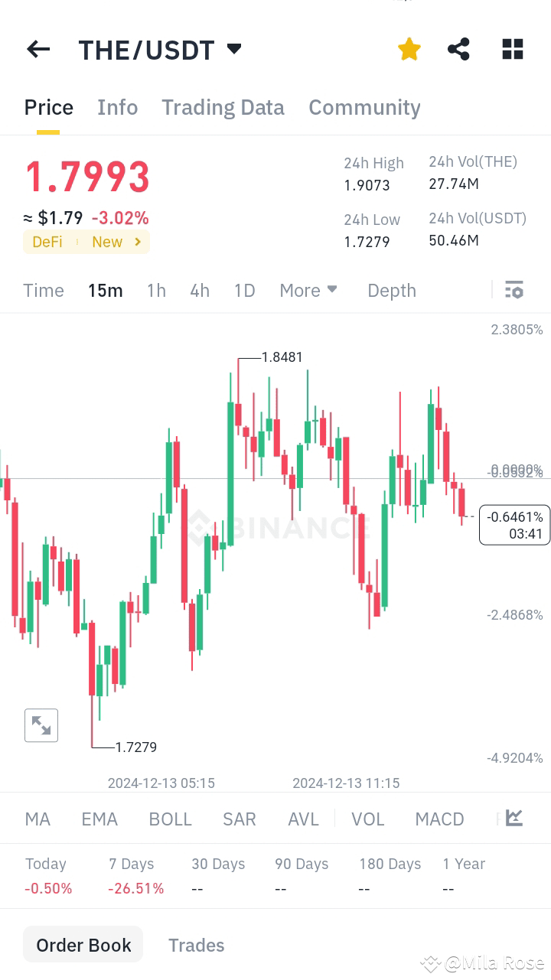Screen dimensions: 551x980
Task: Switch to the Trading Data tab
Action: click(223, 107)
